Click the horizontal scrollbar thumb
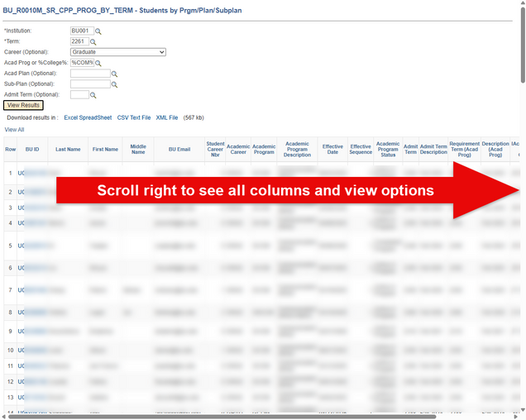The image size is (526, 420). (x=222, y=417)
